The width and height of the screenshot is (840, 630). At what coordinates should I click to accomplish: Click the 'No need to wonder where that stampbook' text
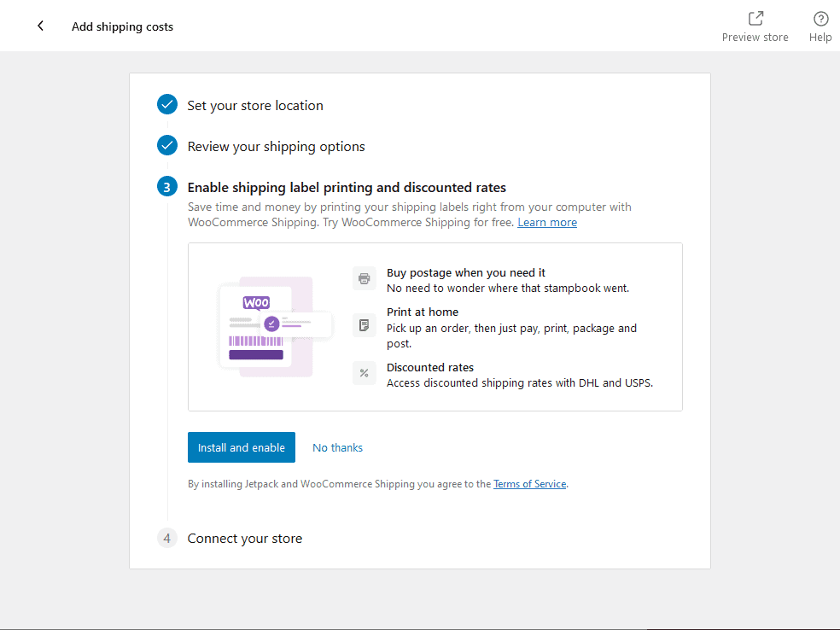click(x=508, y=289)
